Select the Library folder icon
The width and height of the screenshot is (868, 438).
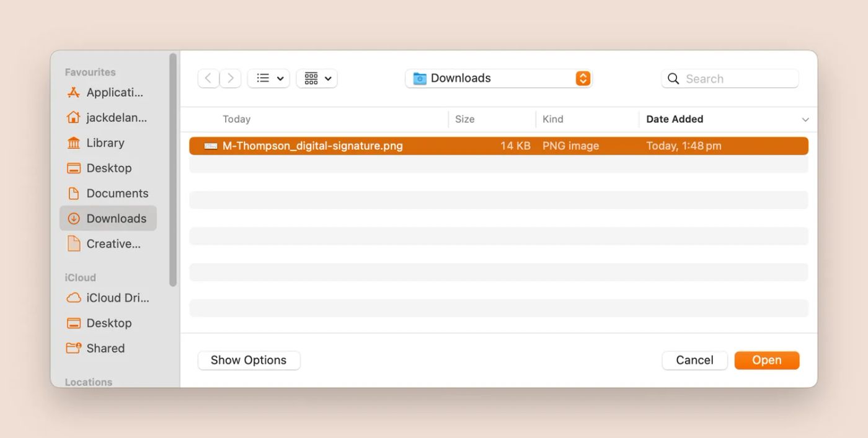pyautogui.click(x=74, y=143)
